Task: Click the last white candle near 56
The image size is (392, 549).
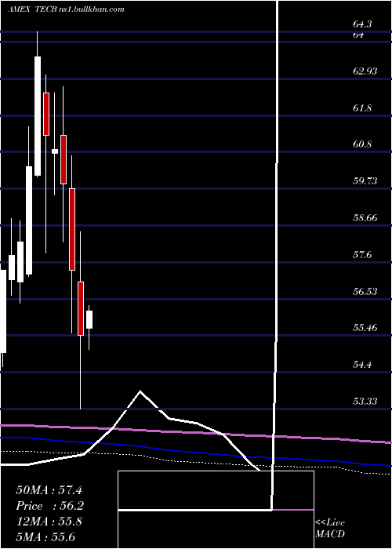Action: [x=89, y=319]
